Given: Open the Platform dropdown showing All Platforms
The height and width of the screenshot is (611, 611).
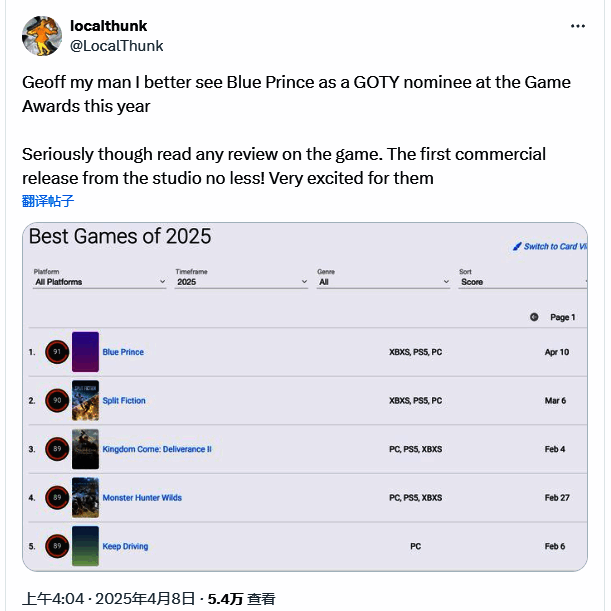Looking at the screenshot, I should (99, 282).
